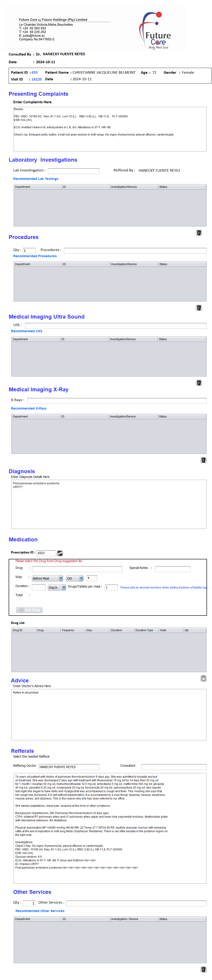212x980 pixels.
Task: Click trash icon below Procedures table
Action: click(199, 307)
